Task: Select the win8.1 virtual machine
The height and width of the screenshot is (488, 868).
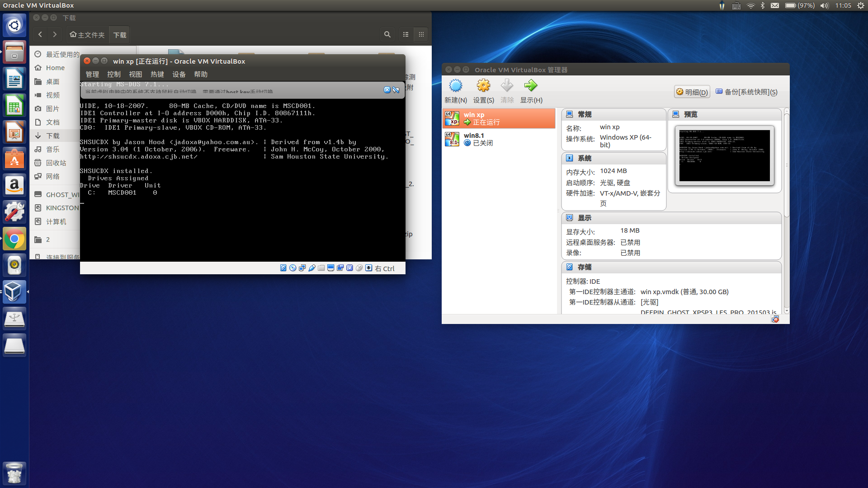Action: pyautogui.click(x=499, y=139)
